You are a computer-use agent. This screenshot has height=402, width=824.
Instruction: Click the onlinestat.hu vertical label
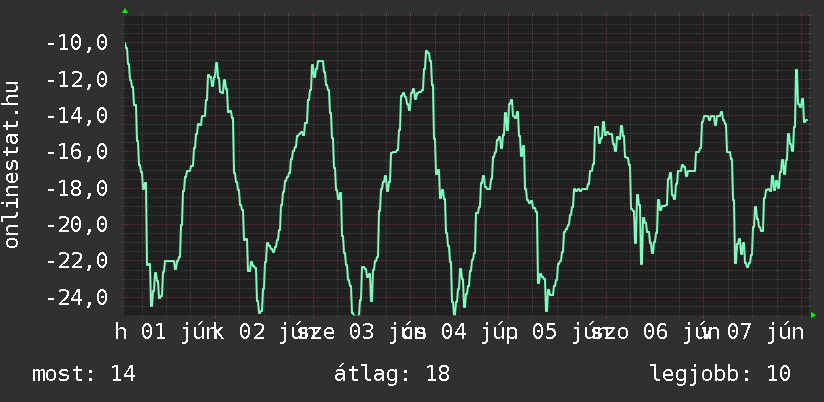12,164
